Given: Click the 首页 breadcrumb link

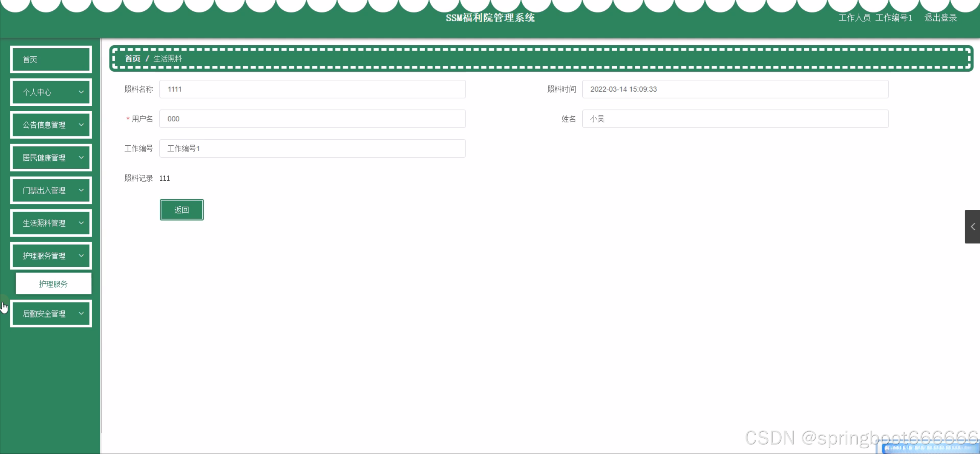Looking at the screenshot, I should point(133,59).
